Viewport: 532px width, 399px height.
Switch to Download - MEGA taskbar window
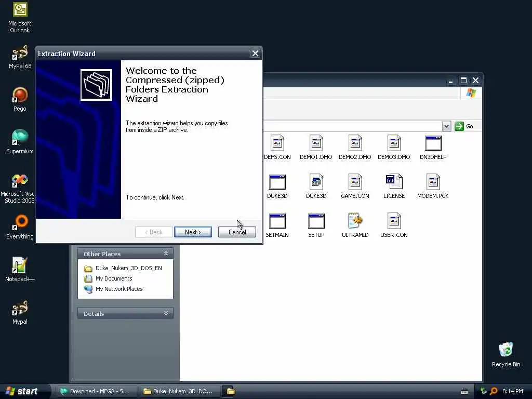96,391
